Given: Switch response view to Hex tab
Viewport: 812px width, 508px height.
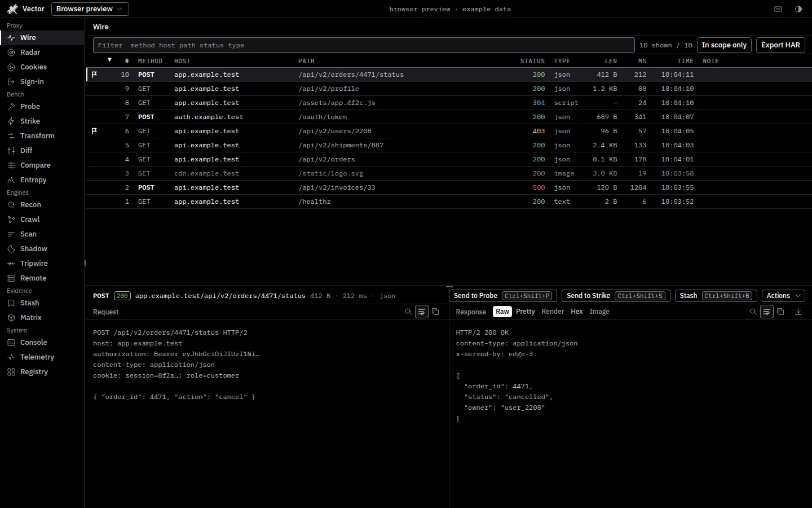Looking at the screenshot, I should [x=576, y=312].
